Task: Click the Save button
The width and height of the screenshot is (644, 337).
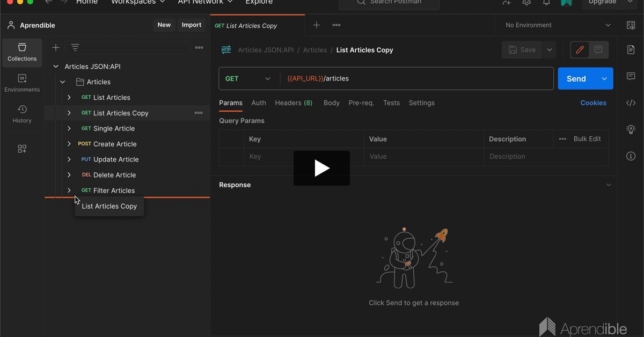Action: (x=522, y=50)
